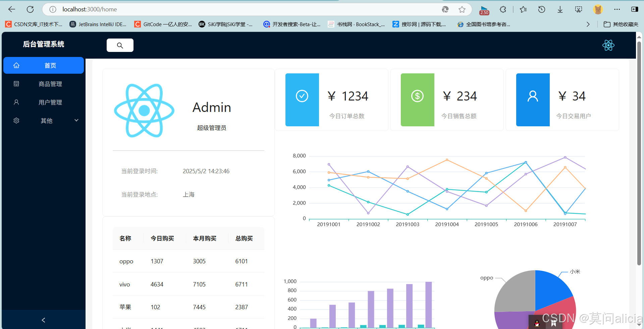Viewport: 644px width, 329px height.
Task: Click the large React avatar image
Action: pos(144,111)
